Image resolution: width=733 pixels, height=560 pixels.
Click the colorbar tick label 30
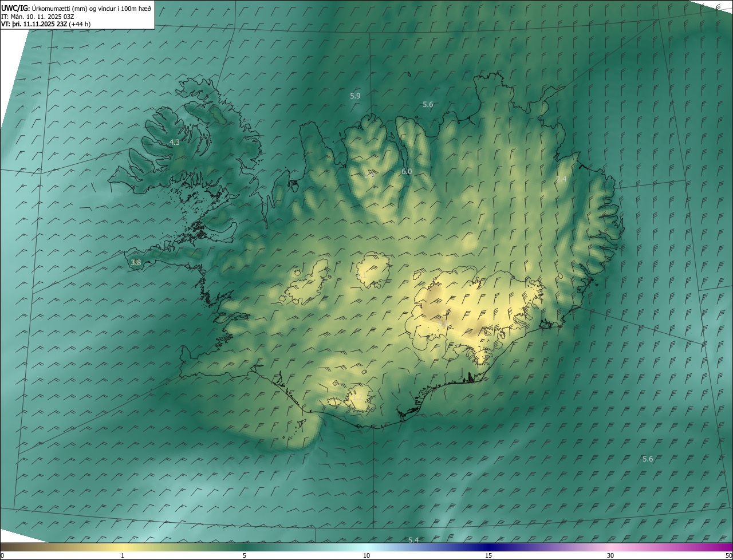(x=610, y=555)
